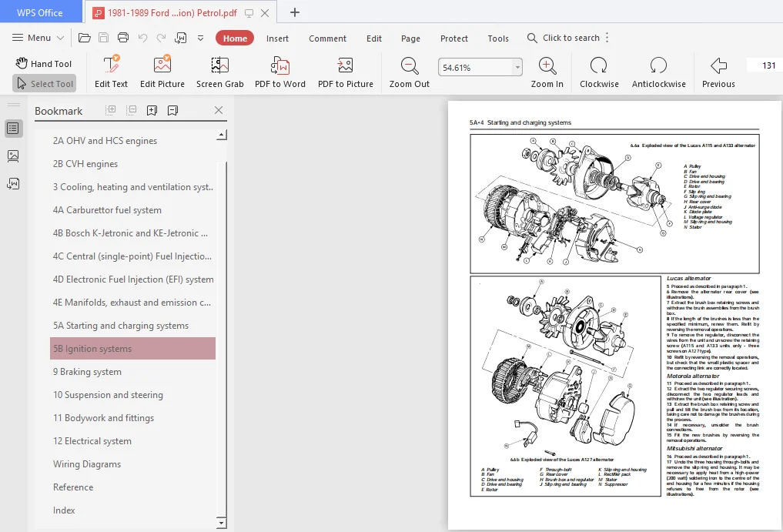Show the Bookmark sidebar panel icon

point(14,129)
